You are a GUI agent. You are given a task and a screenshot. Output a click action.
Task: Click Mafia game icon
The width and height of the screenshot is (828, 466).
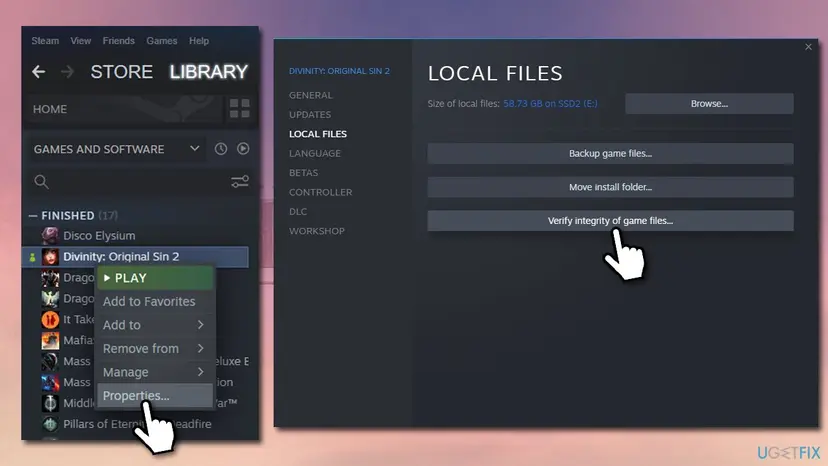pos(50,340)
